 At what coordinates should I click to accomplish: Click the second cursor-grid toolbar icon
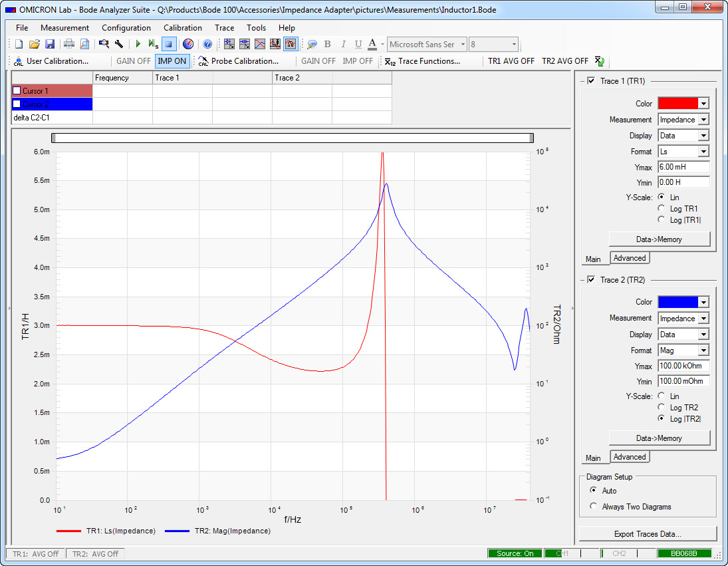point(244,44)
